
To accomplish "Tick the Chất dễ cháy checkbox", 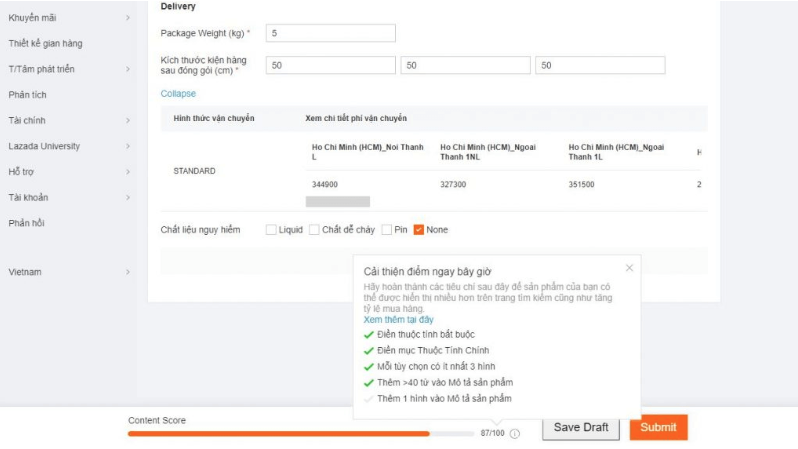I will (x=315, y=230).
